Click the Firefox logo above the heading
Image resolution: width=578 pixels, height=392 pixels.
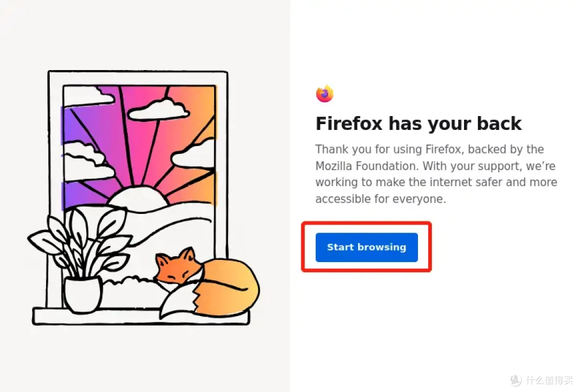pos(325,94)
